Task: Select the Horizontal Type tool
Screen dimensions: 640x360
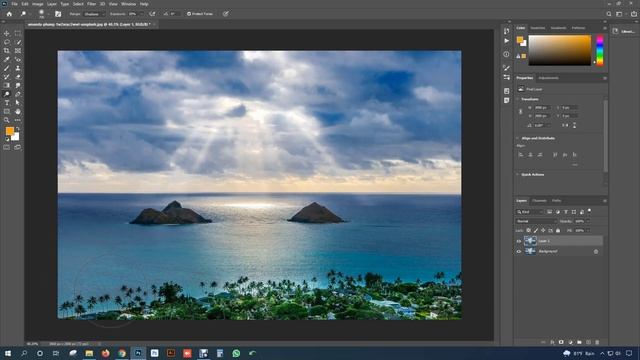Action: tap(7, 103)
